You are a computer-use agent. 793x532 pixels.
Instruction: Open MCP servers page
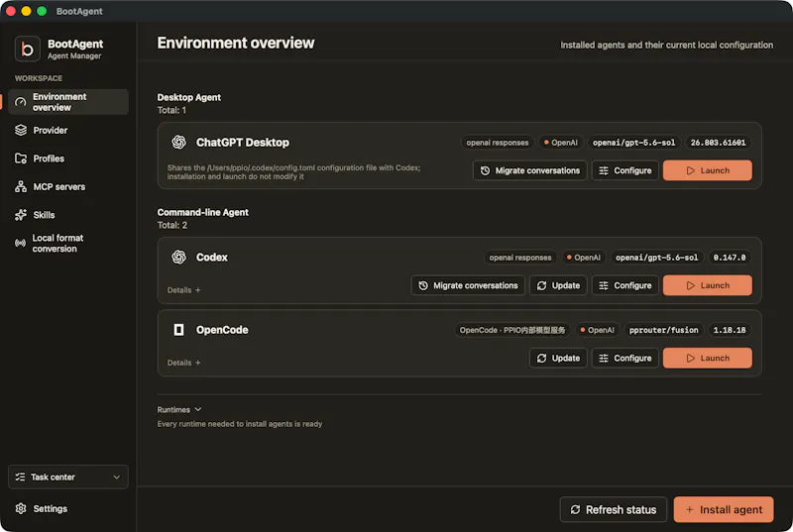[x=68, y=187]
